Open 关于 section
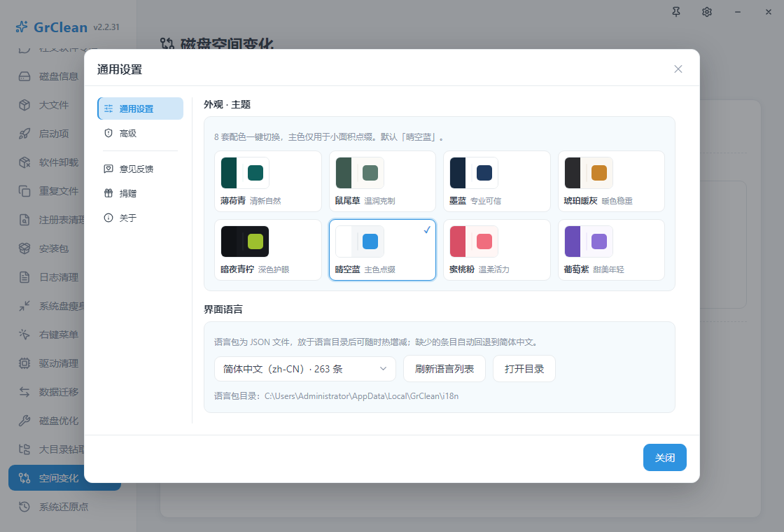This screenshot has width=784, height=532. pos(141,218)
